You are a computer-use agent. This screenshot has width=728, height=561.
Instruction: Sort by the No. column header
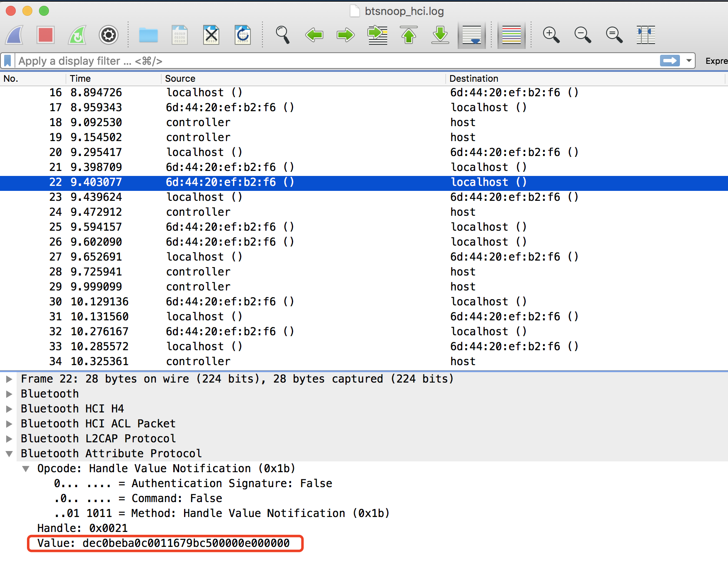[x=33, y=78]
